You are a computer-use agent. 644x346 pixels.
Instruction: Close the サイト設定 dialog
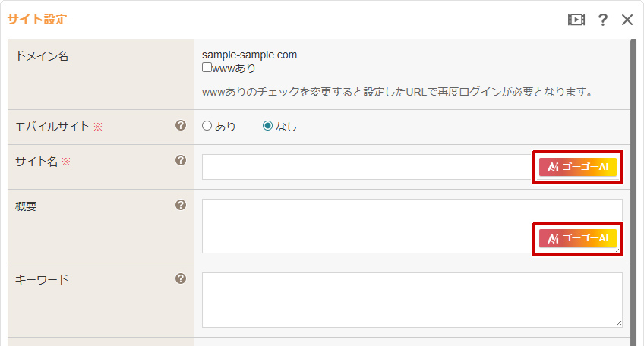pos(627,20)
